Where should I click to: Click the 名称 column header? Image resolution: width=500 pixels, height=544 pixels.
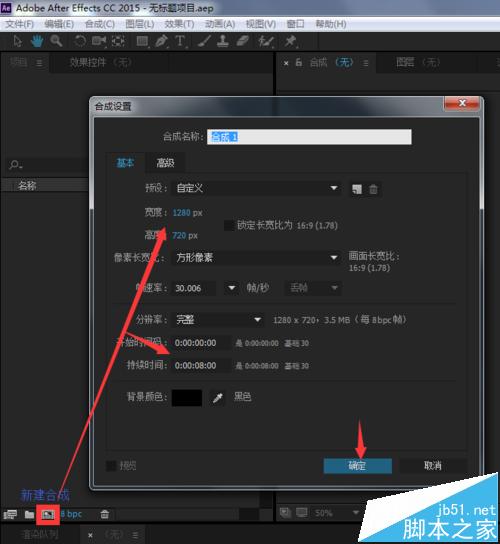(x=27, y=185)
